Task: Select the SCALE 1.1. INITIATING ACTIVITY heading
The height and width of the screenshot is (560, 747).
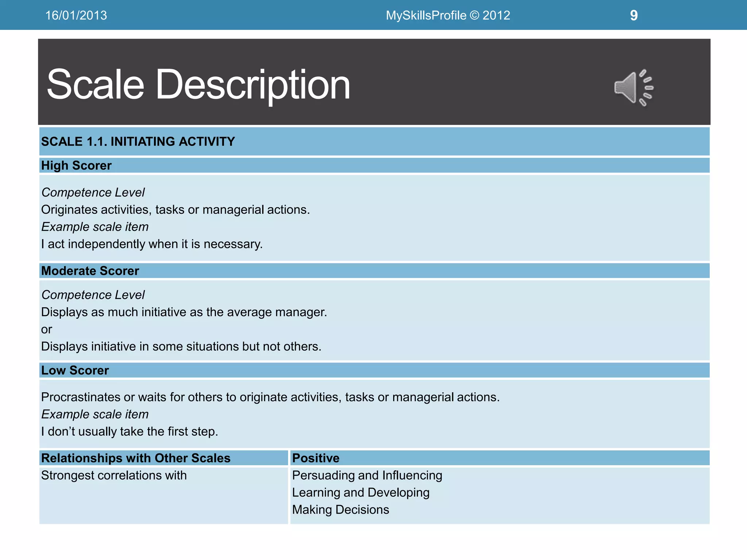Action: click(138, 141)
